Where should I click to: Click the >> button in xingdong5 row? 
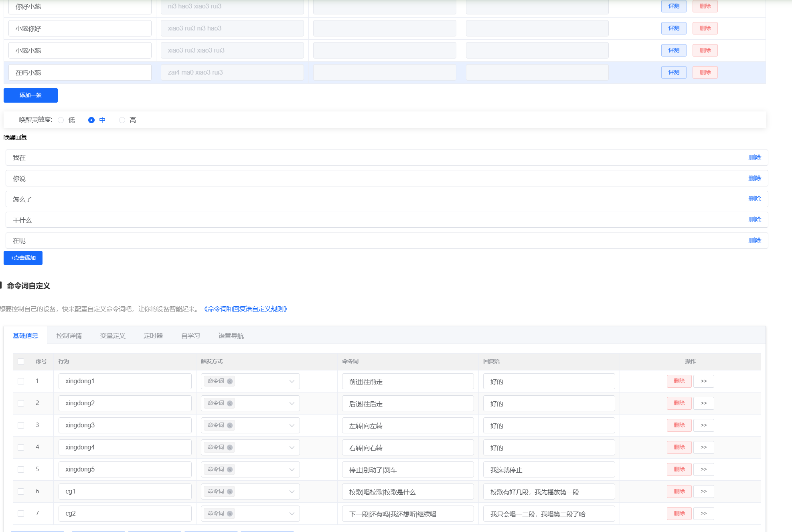(704, 469)
